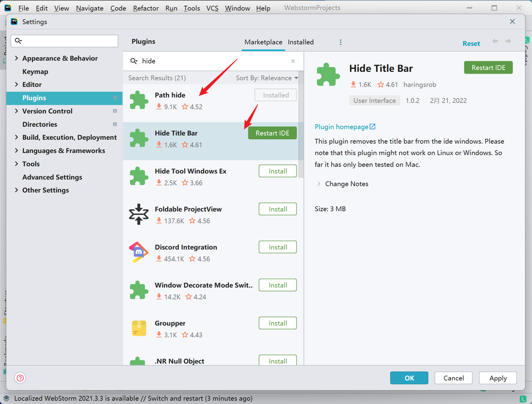Click the project-level marker beside Version Control
The height and width of the screenshot is (404, 532).
click(x=115, y=111)
